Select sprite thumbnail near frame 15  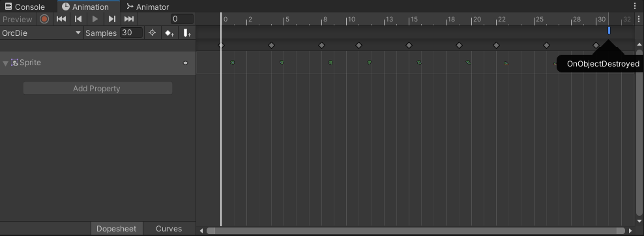coord(419,63)
